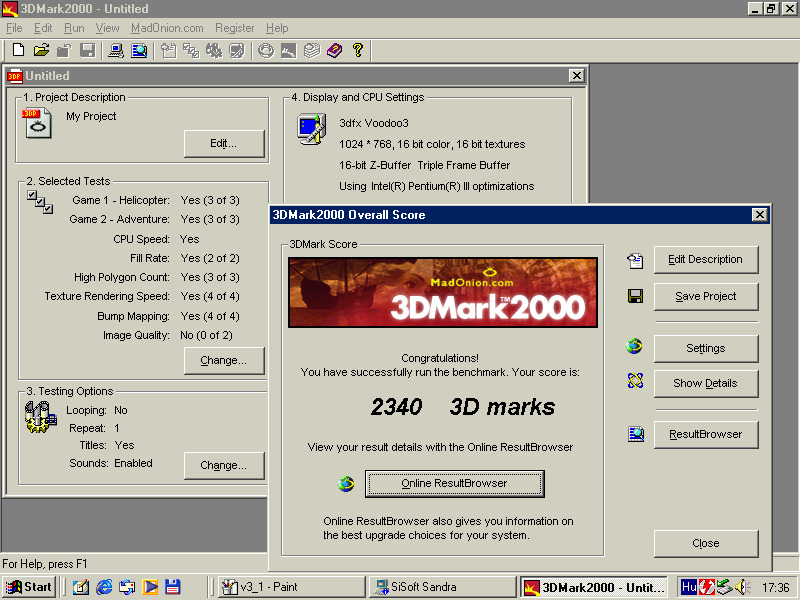Click 'Image Quality:' row label

136,335
